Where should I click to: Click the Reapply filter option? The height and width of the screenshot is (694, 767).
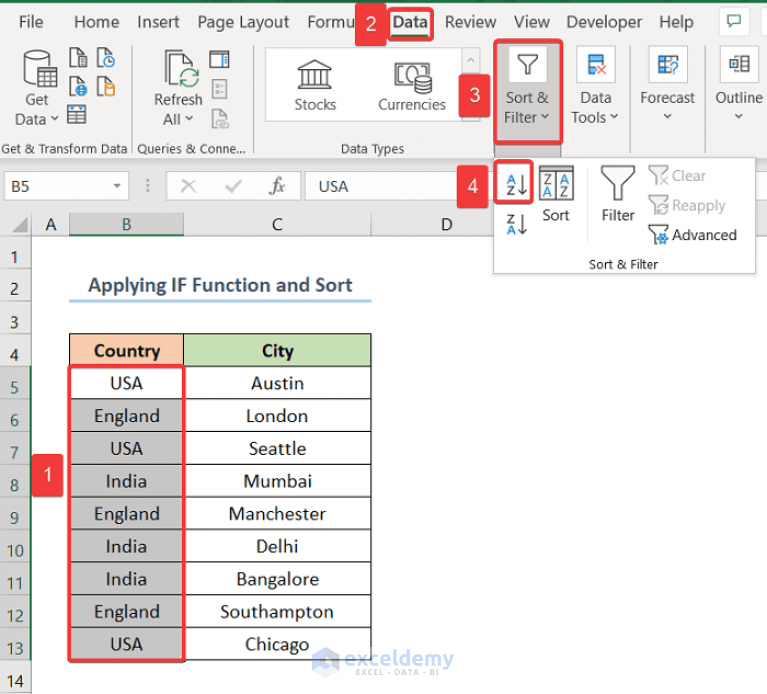tap(687, 205)
